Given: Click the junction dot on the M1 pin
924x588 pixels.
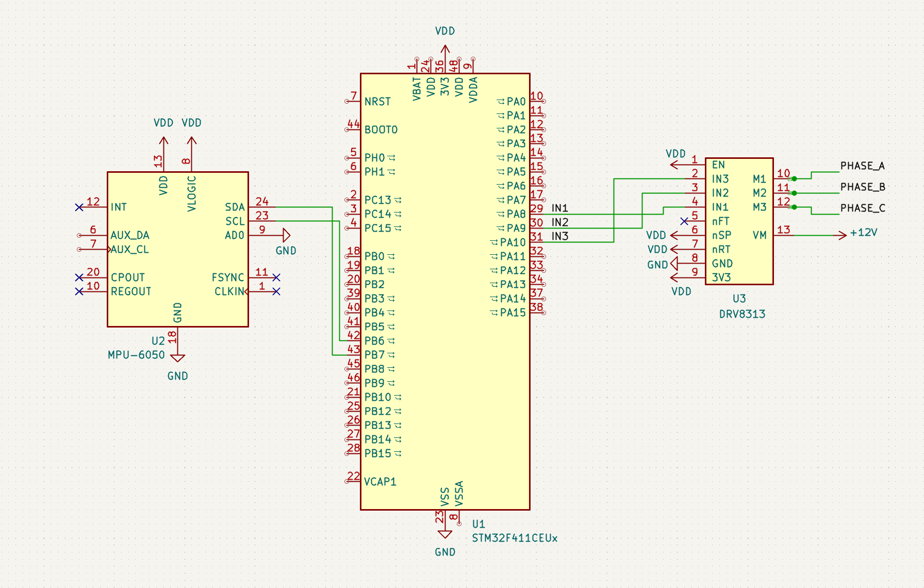Looking at the screenshot, I should [794, 179].
